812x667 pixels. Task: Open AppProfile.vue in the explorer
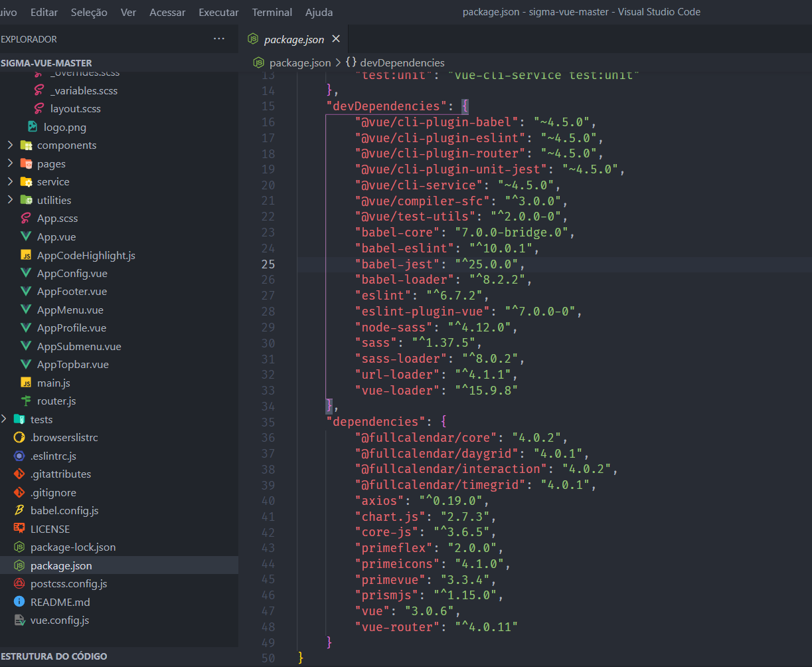[72, 328]
